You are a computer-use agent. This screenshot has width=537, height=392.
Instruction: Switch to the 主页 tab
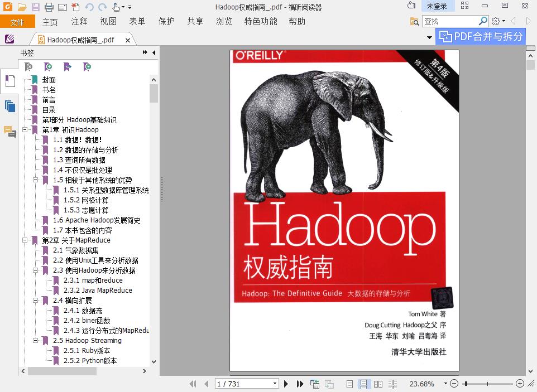(x=50, y=22)
